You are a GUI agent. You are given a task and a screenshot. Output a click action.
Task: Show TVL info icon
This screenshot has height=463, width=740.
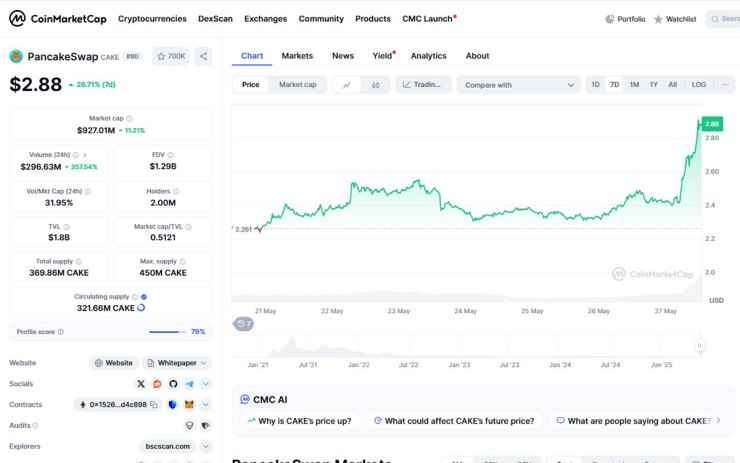[x=67, y=227]
